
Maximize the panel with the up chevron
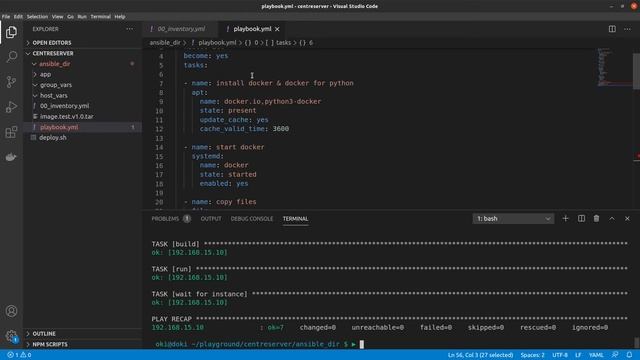click(612, 219)
